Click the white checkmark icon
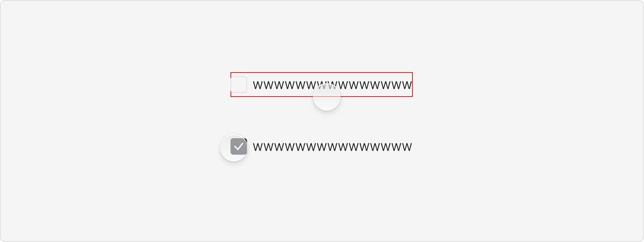Screen dimensions: 644x242 coord(239,147)
